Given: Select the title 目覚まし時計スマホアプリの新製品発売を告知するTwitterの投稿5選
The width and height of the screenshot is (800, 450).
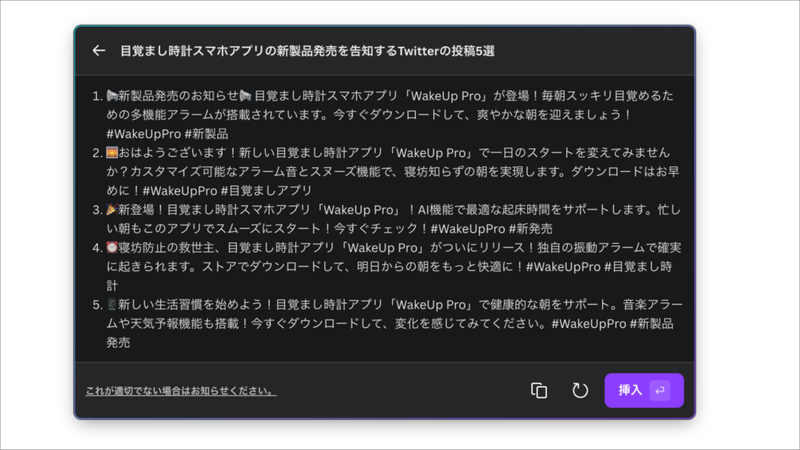Looking at the screenshot, I should coord(307,51).
